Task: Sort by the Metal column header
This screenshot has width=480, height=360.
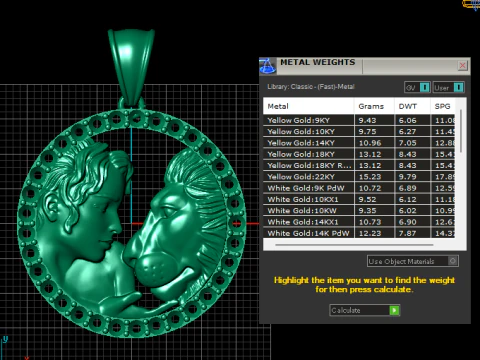Action: (309, 106)
